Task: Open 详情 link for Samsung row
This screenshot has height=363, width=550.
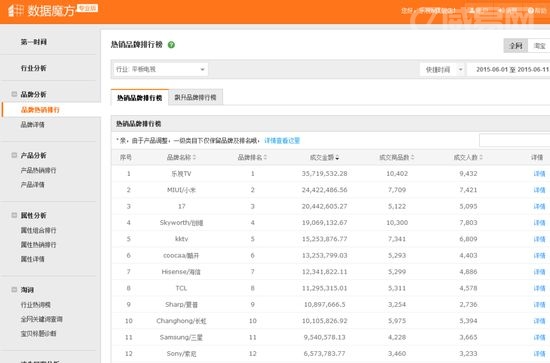Action: pyautogui.click(x=539, y=337)
